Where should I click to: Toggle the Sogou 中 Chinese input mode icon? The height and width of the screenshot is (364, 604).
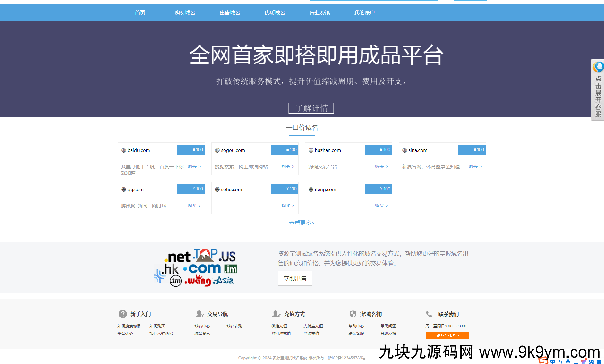tap(552, 361)
